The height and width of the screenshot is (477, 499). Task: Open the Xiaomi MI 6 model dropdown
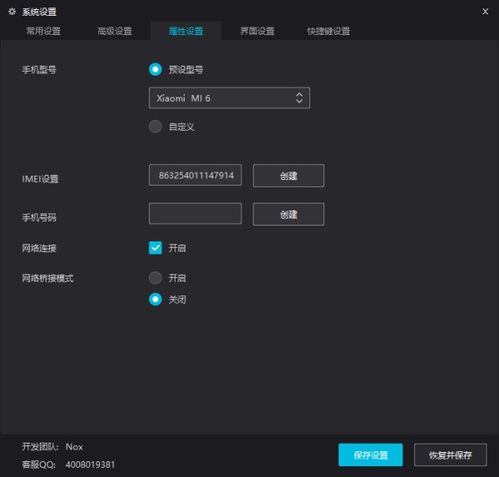tap(229, 98)
